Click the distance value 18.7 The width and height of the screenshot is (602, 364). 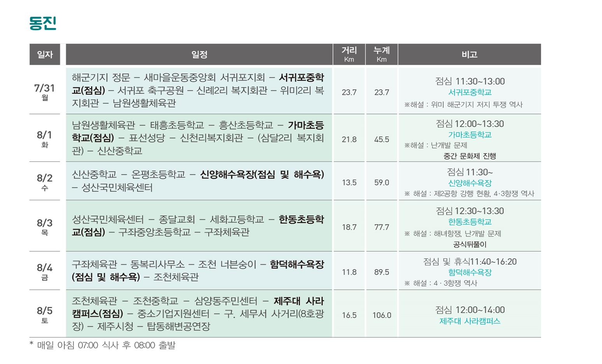[349, 227]
